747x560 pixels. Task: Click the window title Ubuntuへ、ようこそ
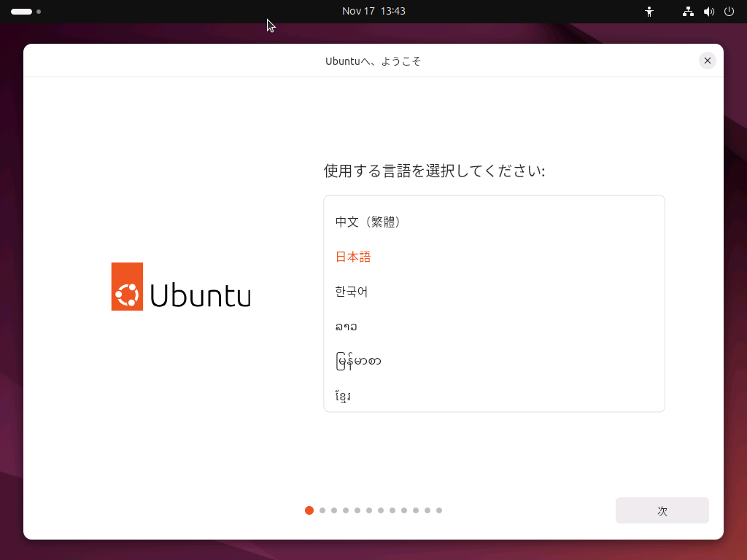(374, 61)
